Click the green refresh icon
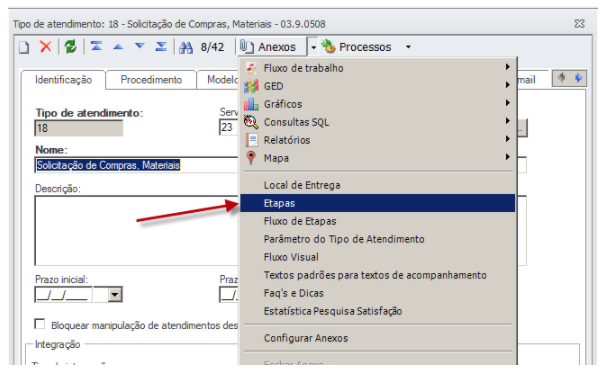 (x=70, y=47)
